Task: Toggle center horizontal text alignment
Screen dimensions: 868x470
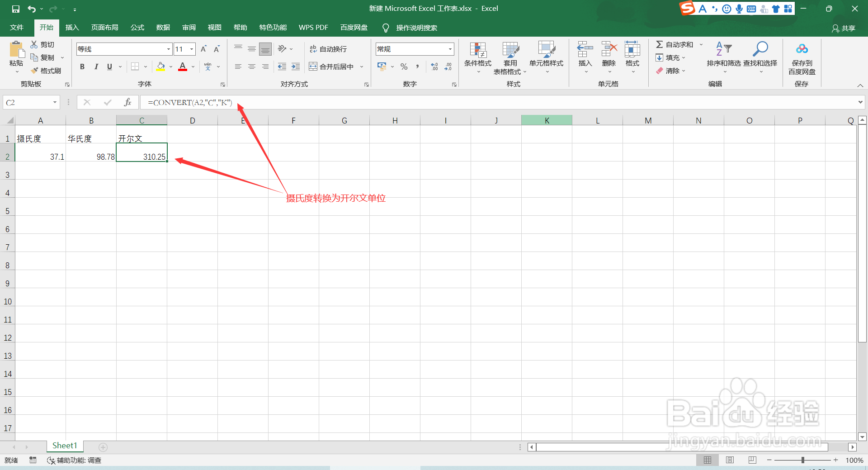Action: click(x=252, y=66)
